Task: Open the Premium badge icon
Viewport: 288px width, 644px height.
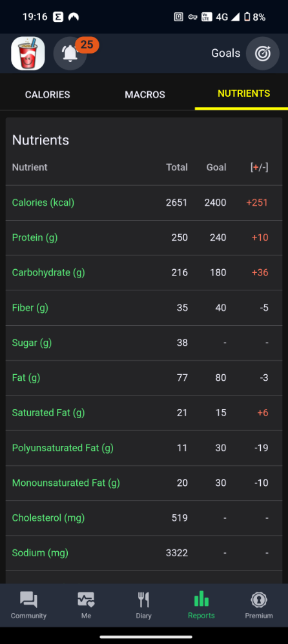Action: click(x=259, y=600)
